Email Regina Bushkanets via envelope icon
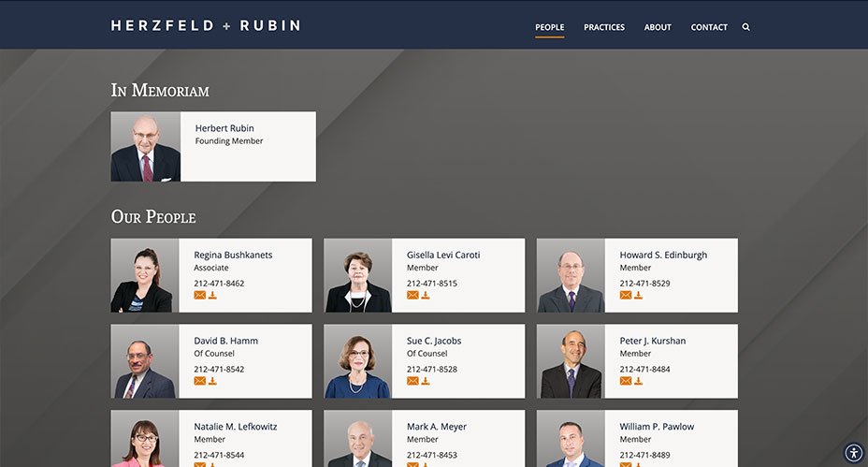868x467 pixels. coord(200,296)
